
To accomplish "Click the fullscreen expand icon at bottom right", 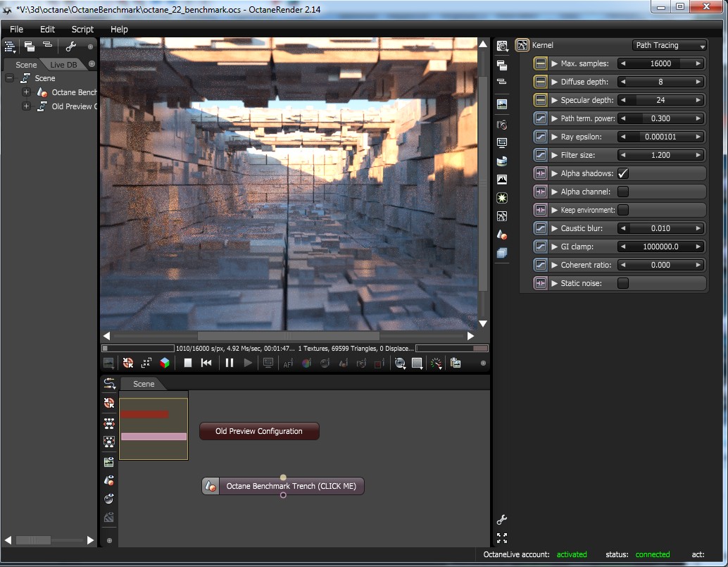I will pos(502,538).
